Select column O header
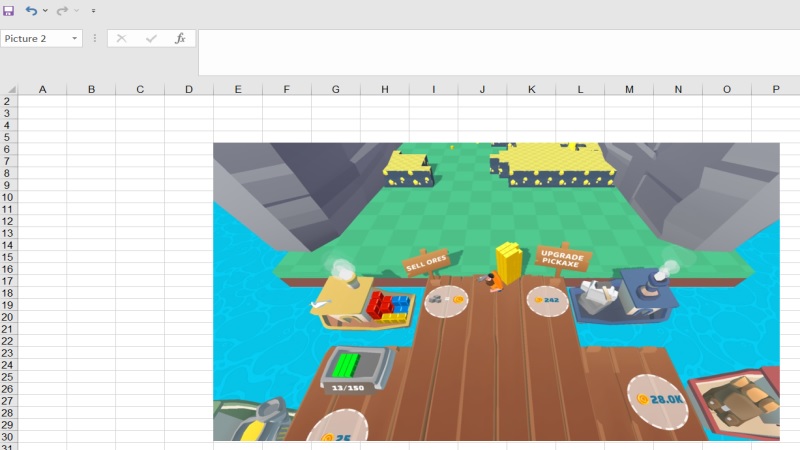Screen dimensions: 800x450 click(x=727, y=89)
